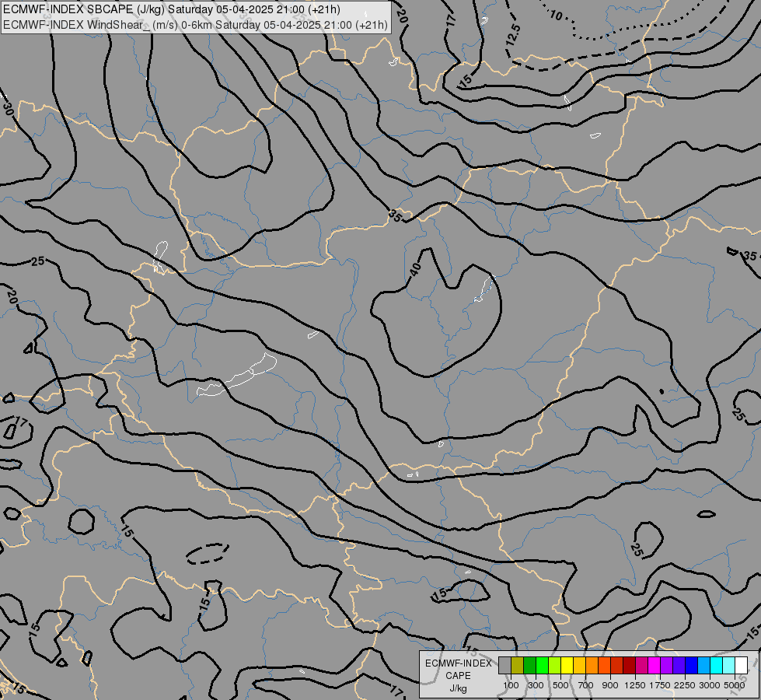The width and height of the screenshot is (761, 700).
Task: Click the '30' contour label
Action: 8,108
